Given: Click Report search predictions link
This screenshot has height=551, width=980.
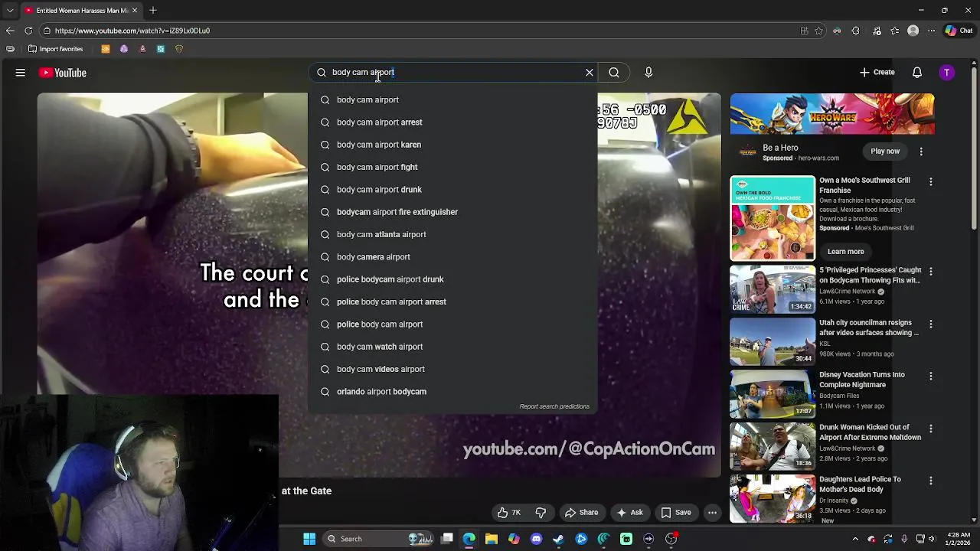Looking at the screenshot, I should click(x=554, y=406).
